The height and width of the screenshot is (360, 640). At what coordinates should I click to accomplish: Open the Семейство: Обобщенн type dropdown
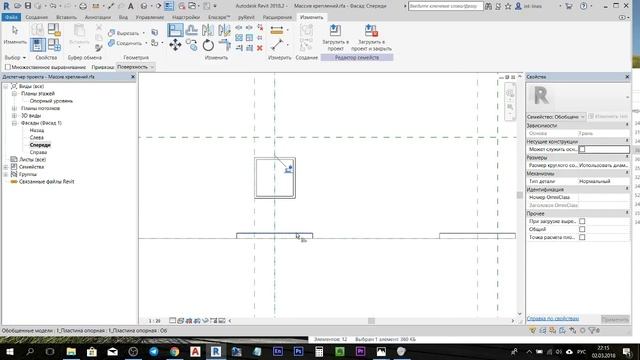(x=556, y=117)
